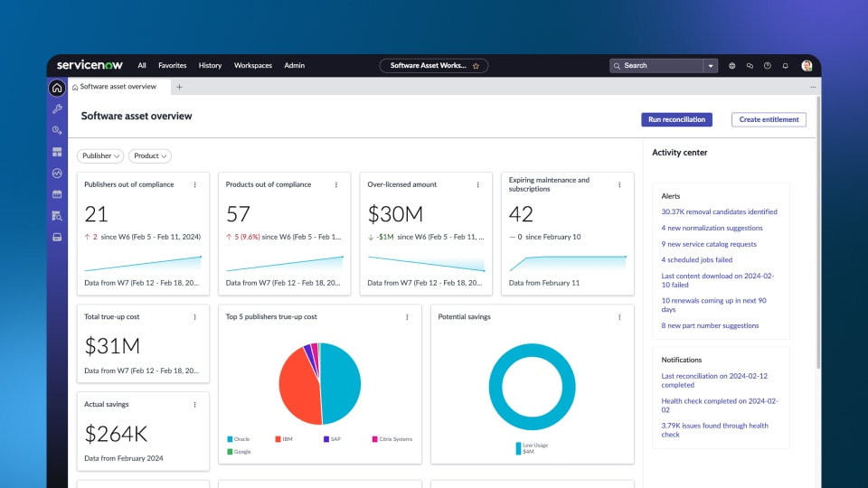
Task: Star the Software Asset Workspace as favorite
Action: coord(476,66)
